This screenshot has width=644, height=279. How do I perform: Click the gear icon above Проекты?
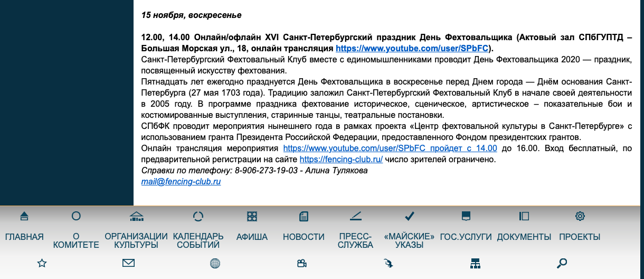(580, 216)
